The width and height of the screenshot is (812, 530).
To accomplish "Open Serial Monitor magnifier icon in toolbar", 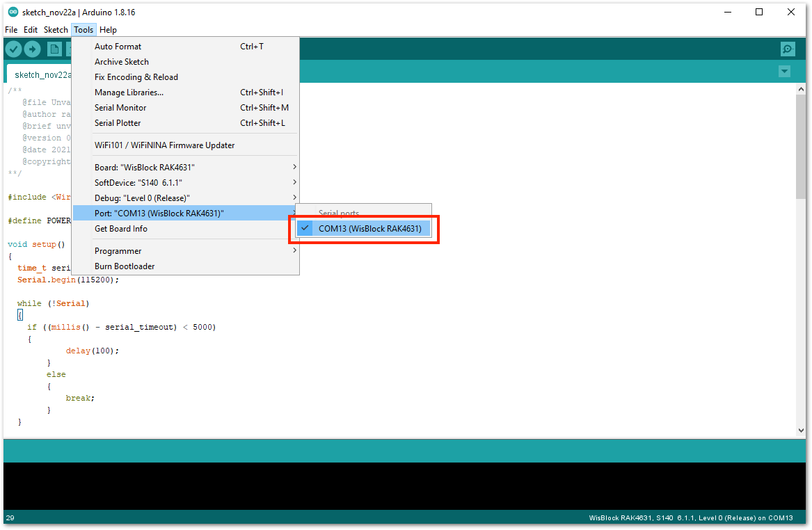I will point(788,49).
